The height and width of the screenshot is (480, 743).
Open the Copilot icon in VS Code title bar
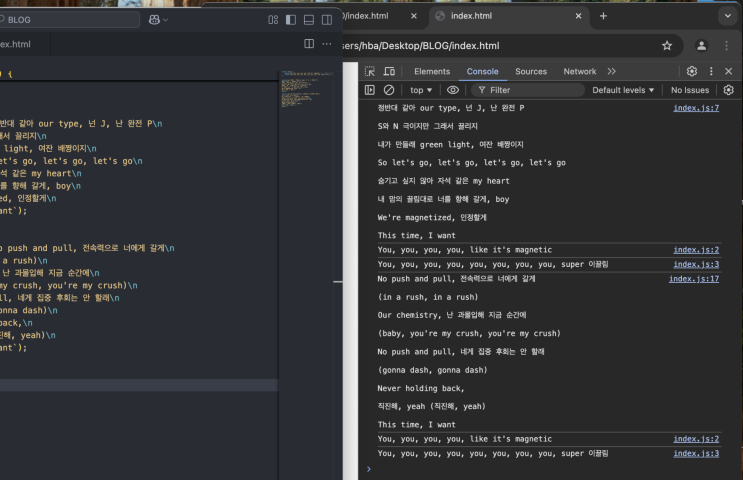(157, 20)
